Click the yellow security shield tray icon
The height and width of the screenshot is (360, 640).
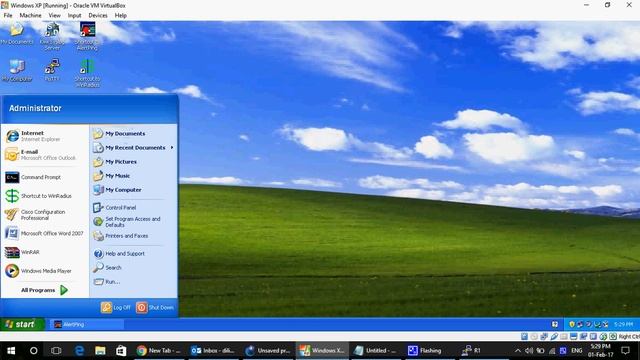coord(572,324)
